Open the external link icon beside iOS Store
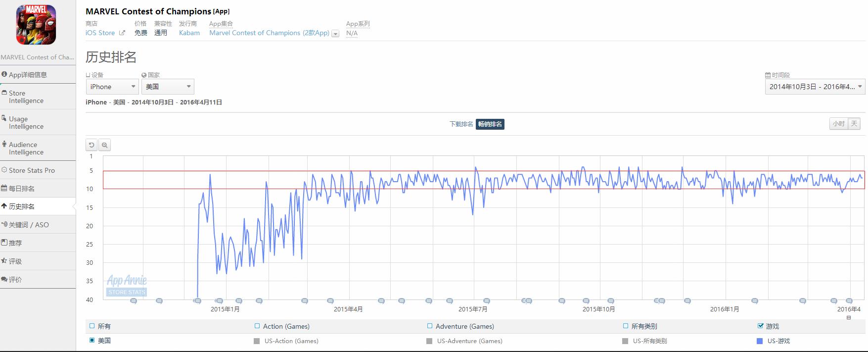 pyautogui.click(x=122, y=33)
